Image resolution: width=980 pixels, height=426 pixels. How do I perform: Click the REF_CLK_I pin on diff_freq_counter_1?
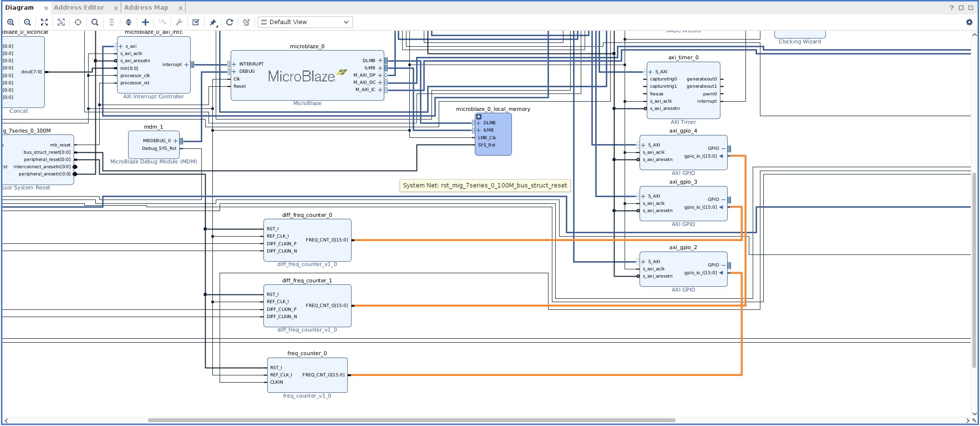point(278,302)
